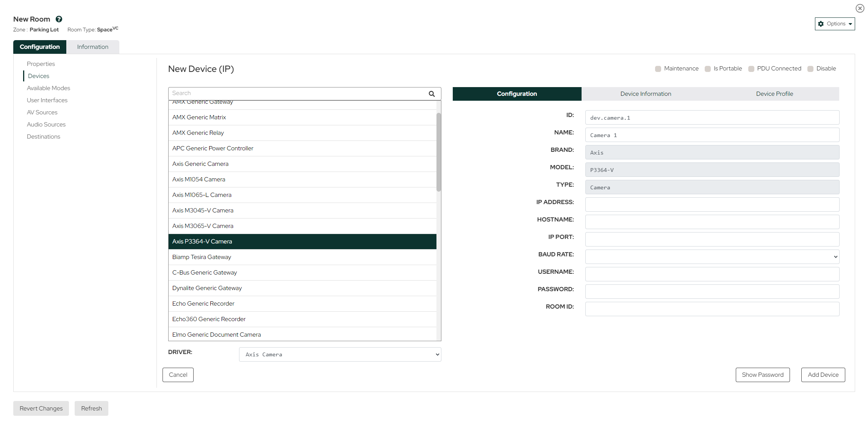Expand the Baud Rate dropdown

point(712,257)
